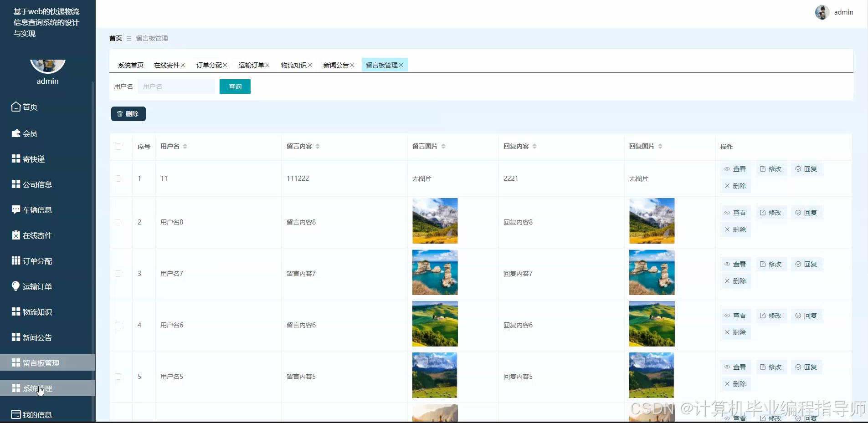This screenshot has width=868, height=423.
Task: Open the eye 查看 action for row 1
Action: tap(735, 168)
